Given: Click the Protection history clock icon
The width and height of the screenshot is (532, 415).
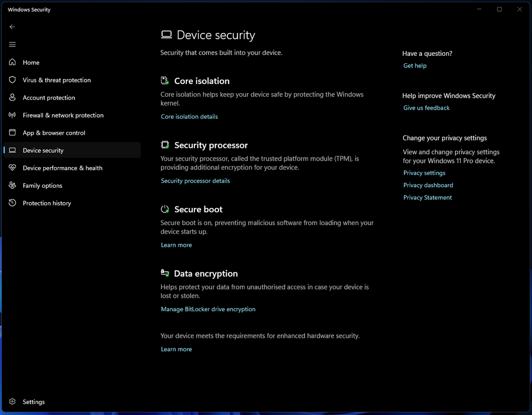Looking at the screenshot, I should pos(12,203).
